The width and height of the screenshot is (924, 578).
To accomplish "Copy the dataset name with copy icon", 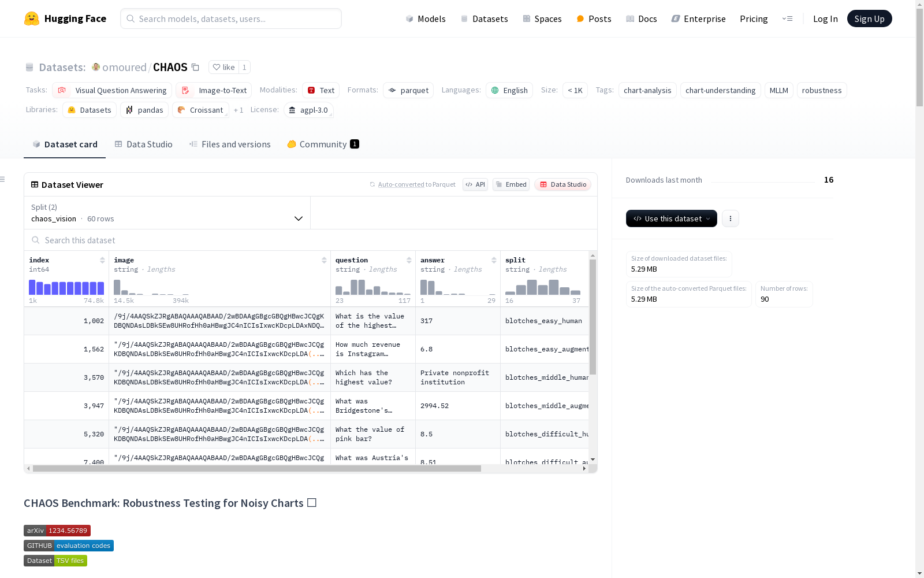I will coord(196,67).
